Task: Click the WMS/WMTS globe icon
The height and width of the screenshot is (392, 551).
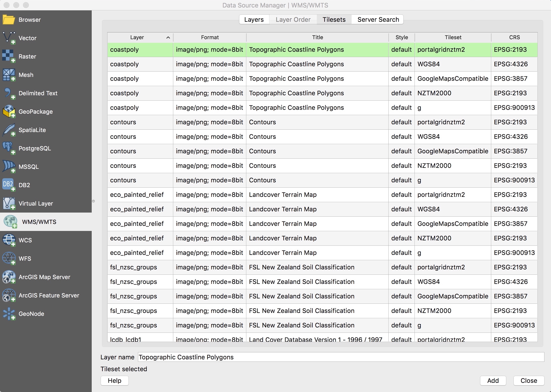Action: click(10, 222)
